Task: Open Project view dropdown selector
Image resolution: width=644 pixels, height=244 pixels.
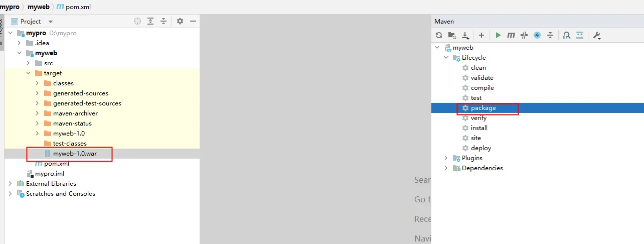Action: point(51,22)
